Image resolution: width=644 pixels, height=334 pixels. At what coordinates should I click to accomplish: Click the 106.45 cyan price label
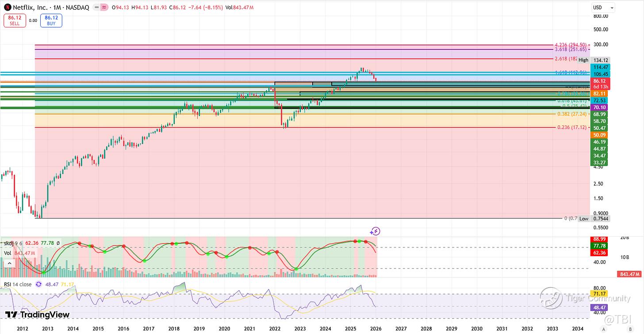(x=599, y=74)
